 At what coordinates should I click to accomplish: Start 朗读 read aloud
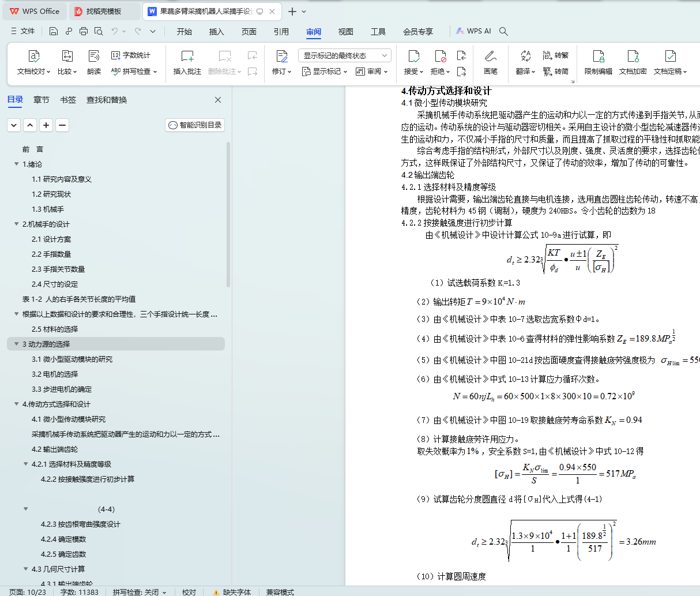pyautogui.click(x=94, y=63)
